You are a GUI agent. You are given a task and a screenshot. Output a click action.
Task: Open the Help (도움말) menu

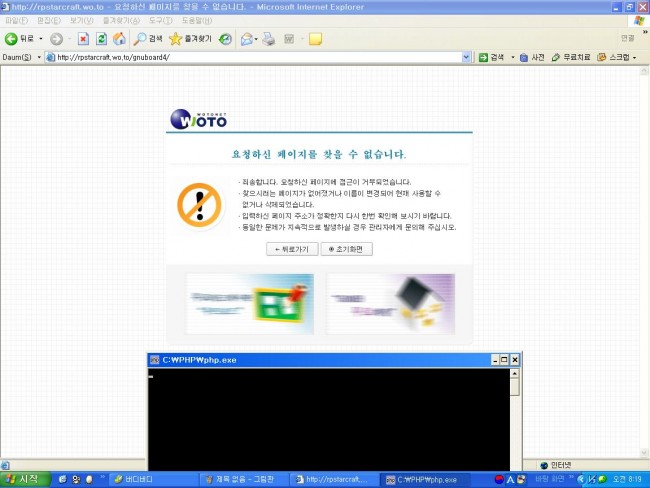197,20
